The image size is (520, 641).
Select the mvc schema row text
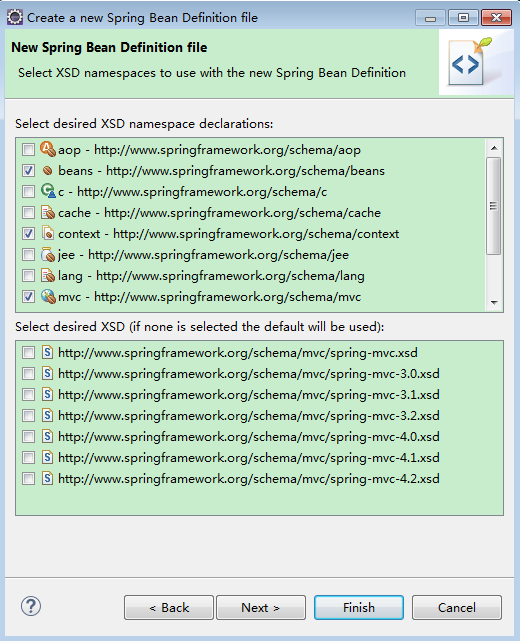coord(209,297)
